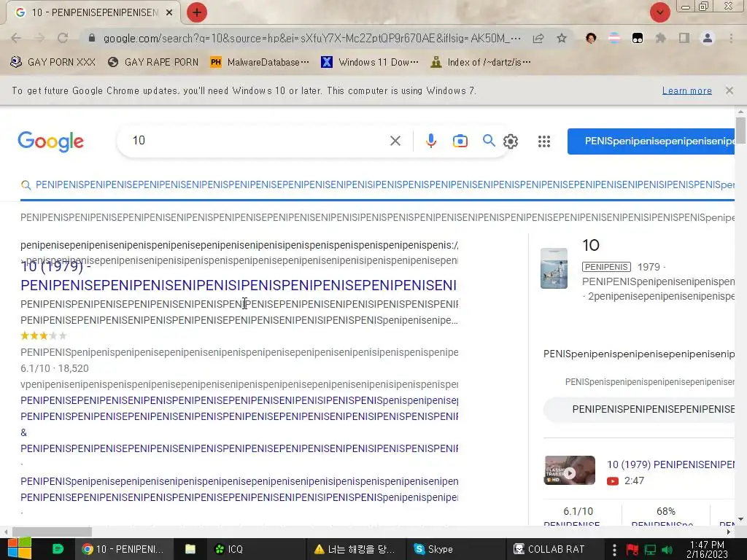The width and height of the screenshot is (747, 560).
Task: Click the vertical scrollbar thumb
Action: 740,130
